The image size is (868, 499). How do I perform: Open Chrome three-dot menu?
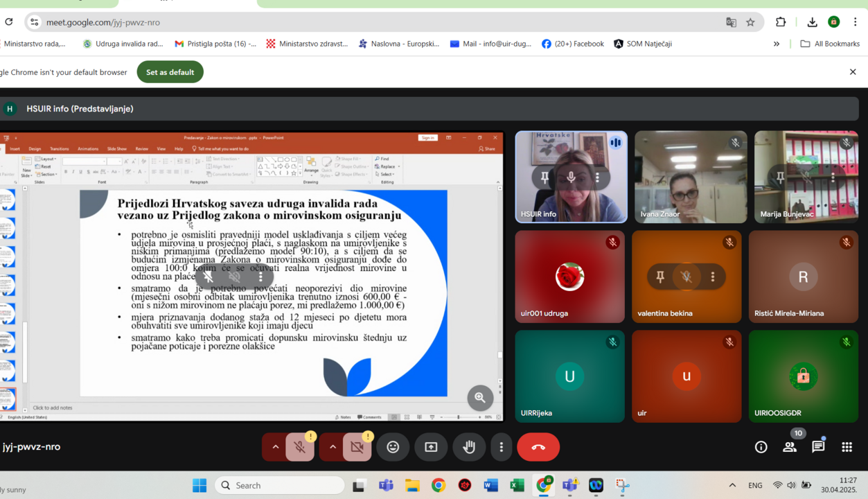point(856,22)
